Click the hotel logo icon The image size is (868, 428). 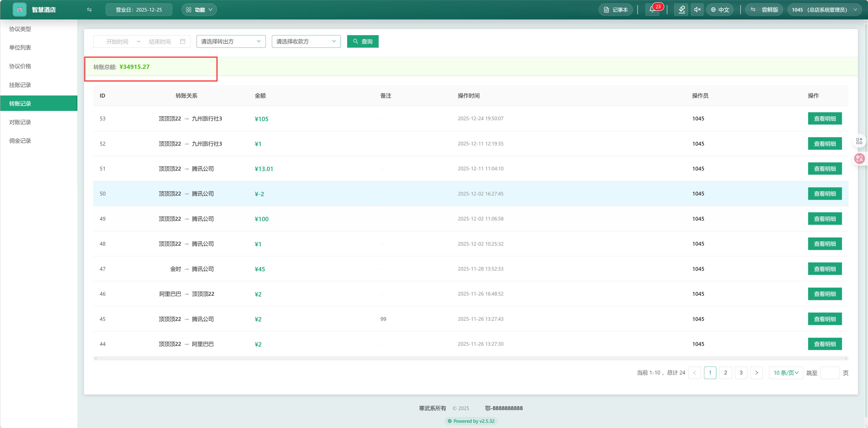[19, 10]
